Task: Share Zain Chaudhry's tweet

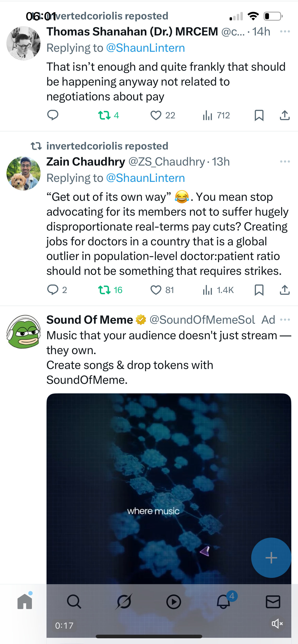Action: click(x=285, y=290)
